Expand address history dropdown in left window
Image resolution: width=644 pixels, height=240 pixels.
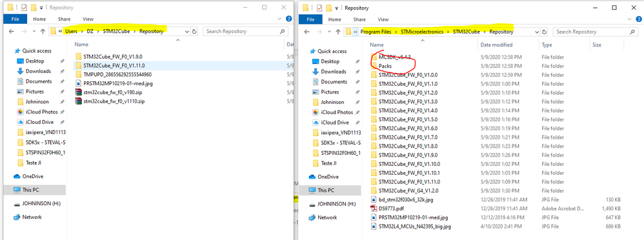coord(187,31)
